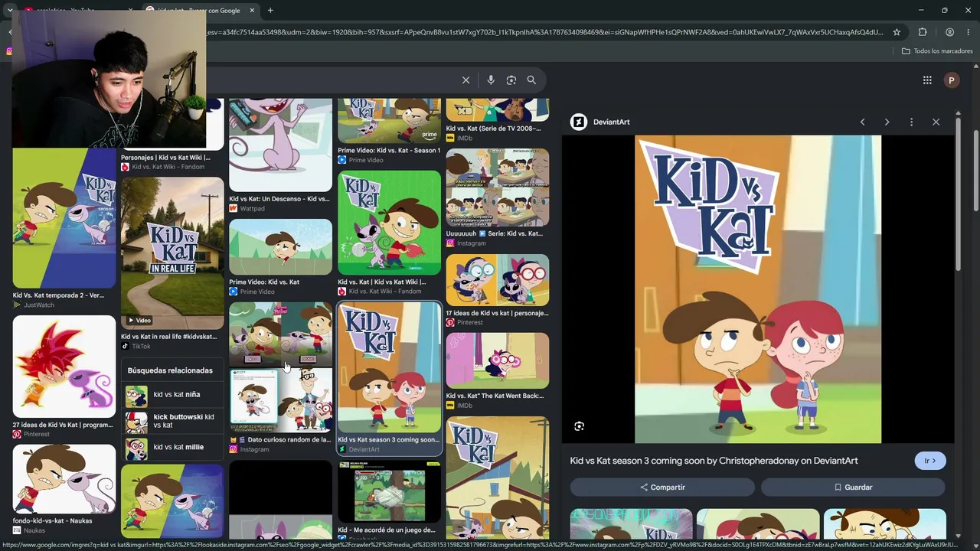Bookmark this page with the star icon

coord(897,32)
